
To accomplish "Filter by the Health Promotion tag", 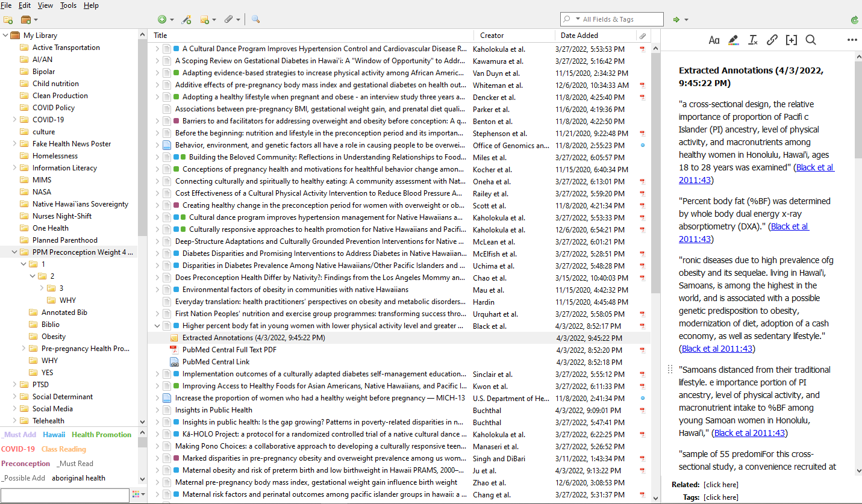I will point(101,435).
